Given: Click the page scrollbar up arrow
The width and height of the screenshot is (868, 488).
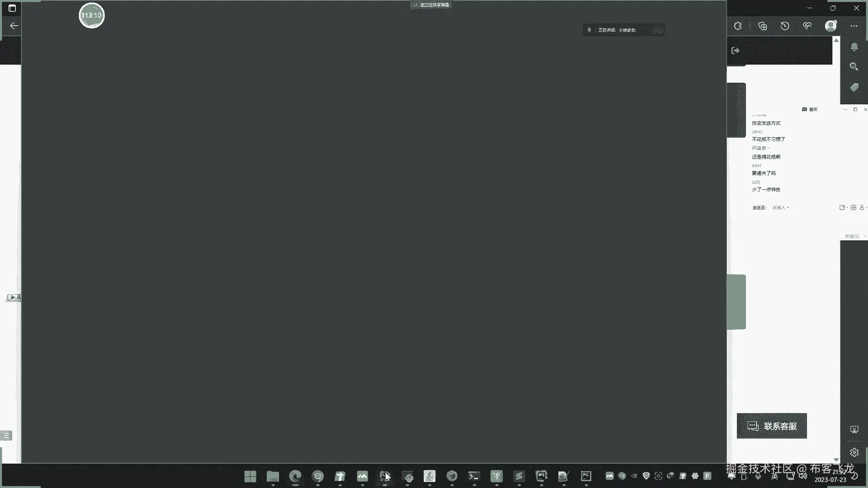Looking at the screenshot, I should (x=836, y=41).
